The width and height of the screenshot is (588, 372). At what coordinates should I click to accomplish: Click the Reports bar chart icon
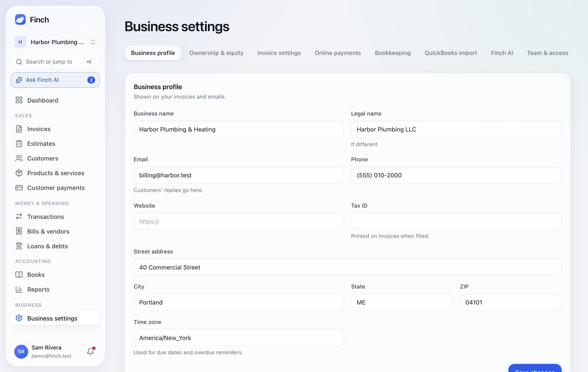(x=19, y=289)
